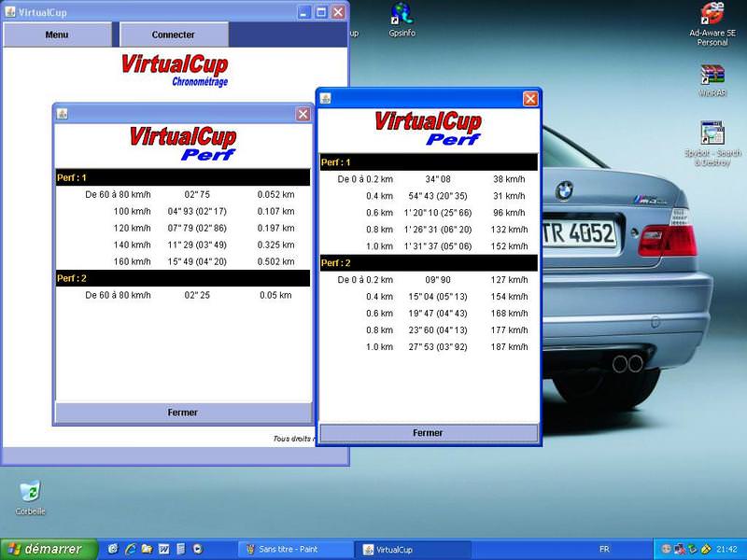Click the time '02"25' under Perf : 2

click(x=197, y=295)
